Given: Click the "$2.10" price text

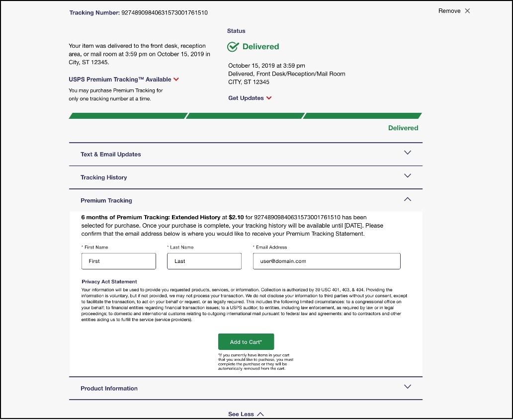Looking at the screenshot, I should (x=236, y=218).
